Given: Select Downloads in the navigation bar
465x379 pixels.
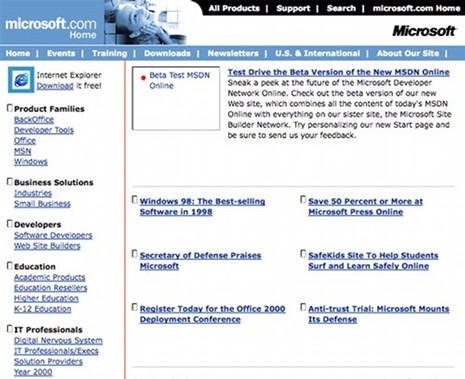Looking at the screenshot, I should click(x=167, y=53).
